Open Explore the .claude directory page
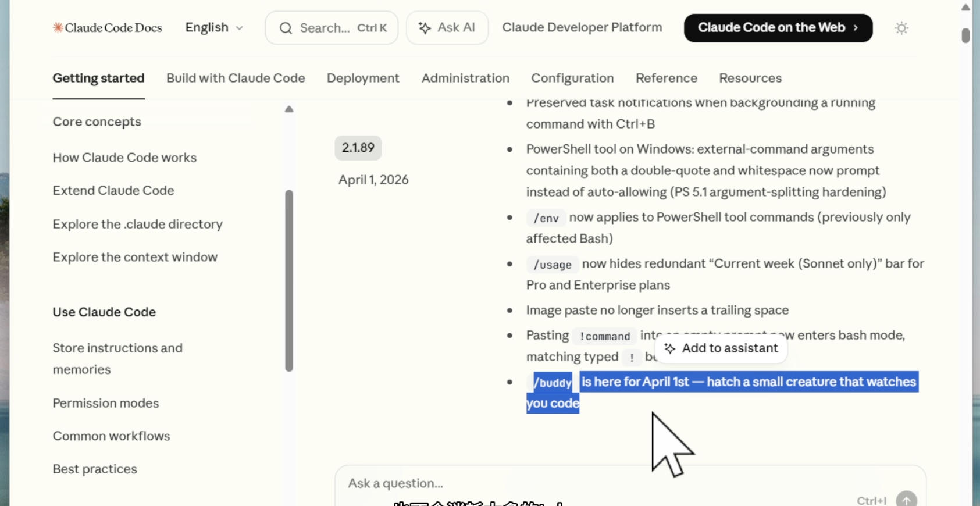Screen dimensions: 980x506 (x=137, y=224)
